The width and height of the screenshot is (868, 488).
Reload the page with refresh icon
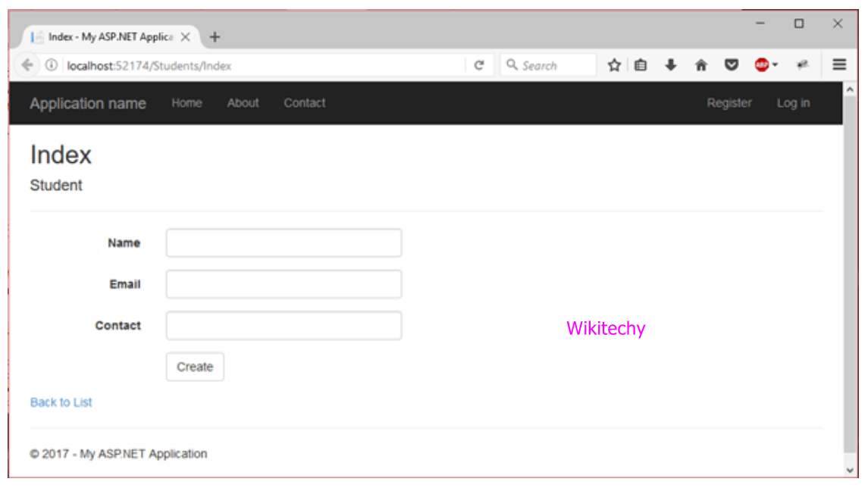point(478,66)
